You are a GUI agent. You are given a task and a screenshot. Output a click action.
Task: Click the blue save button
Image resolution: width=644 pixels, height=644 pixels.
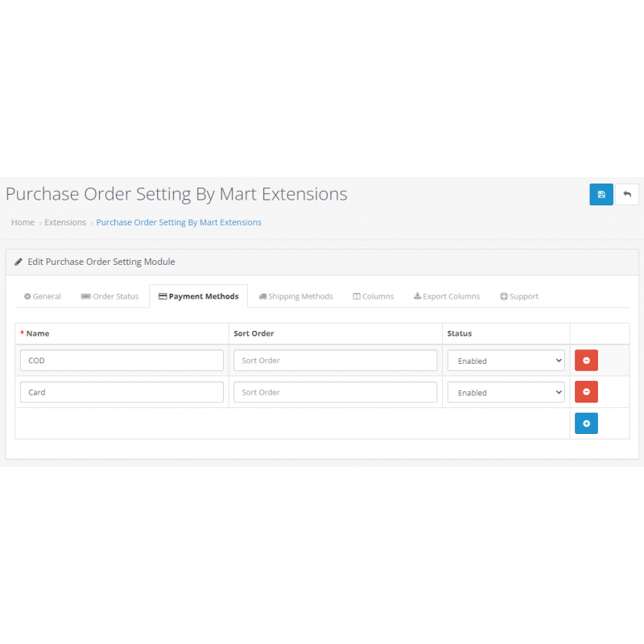[x=601, y=194]
